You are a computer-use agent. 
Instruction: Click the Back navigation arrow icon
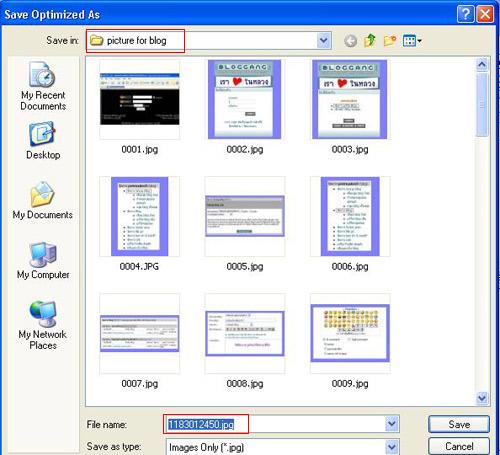tap(350, 41)
